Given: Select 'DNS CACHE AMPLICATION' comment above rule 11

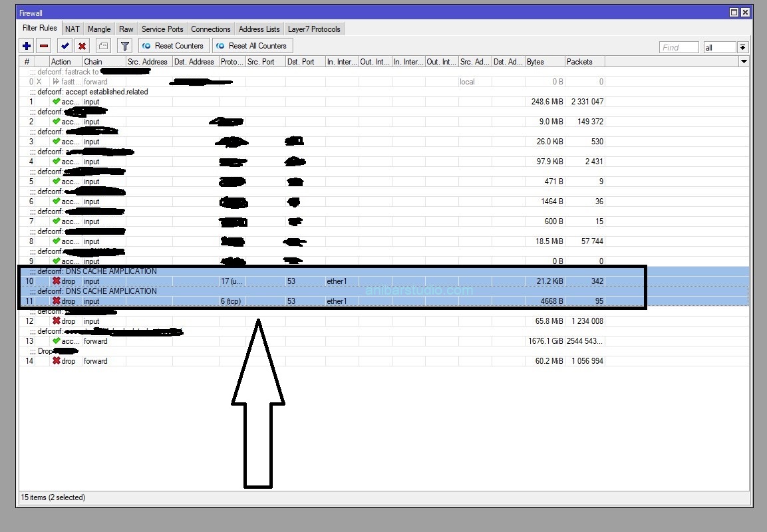Looking at the screenshot, I should [111, 291].
